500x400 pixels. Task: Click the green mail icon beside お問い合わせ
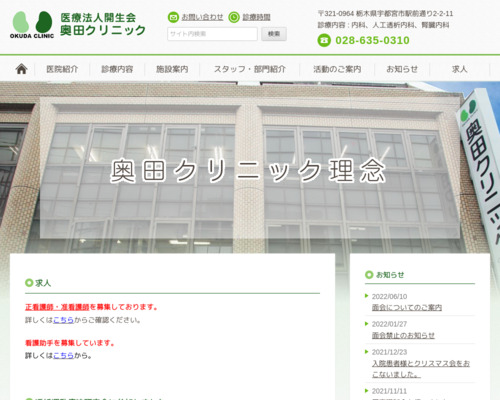[x=173, y=17]
